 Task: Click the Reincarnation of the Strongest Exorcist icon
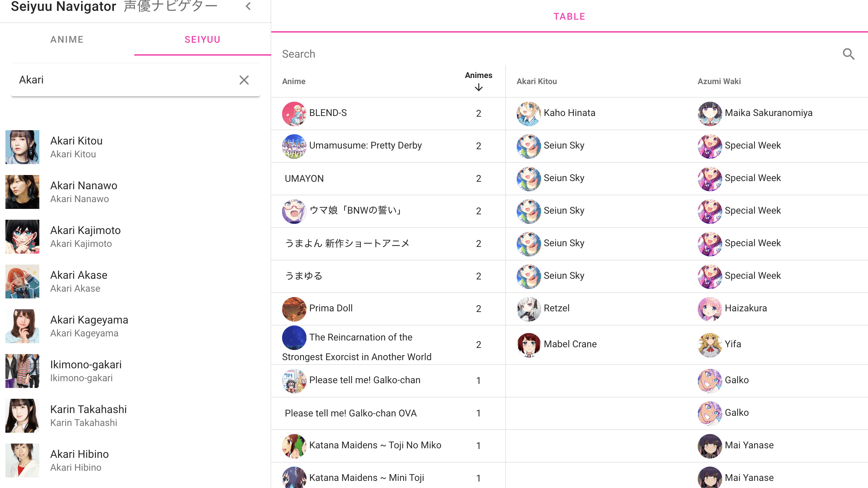[x=294, y=338]
